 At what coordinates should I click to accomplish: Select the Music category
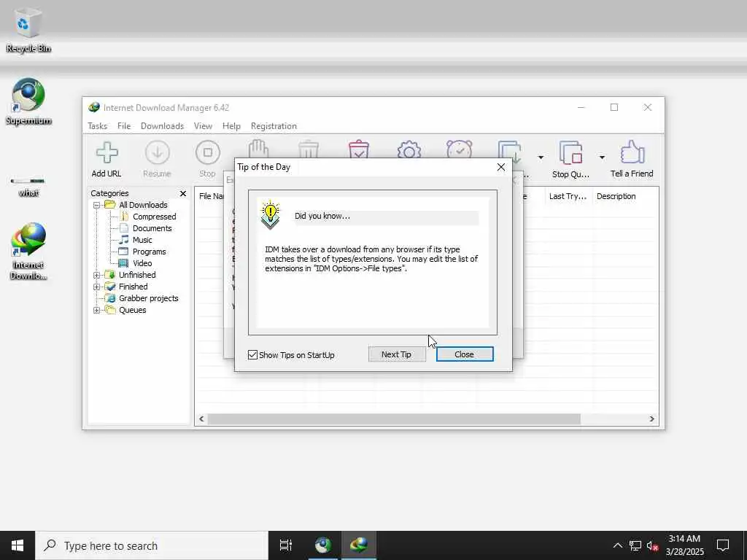[142, 240]
